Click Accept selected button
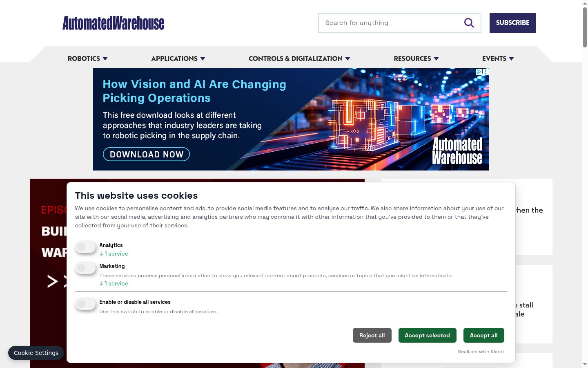 (427, 335)
